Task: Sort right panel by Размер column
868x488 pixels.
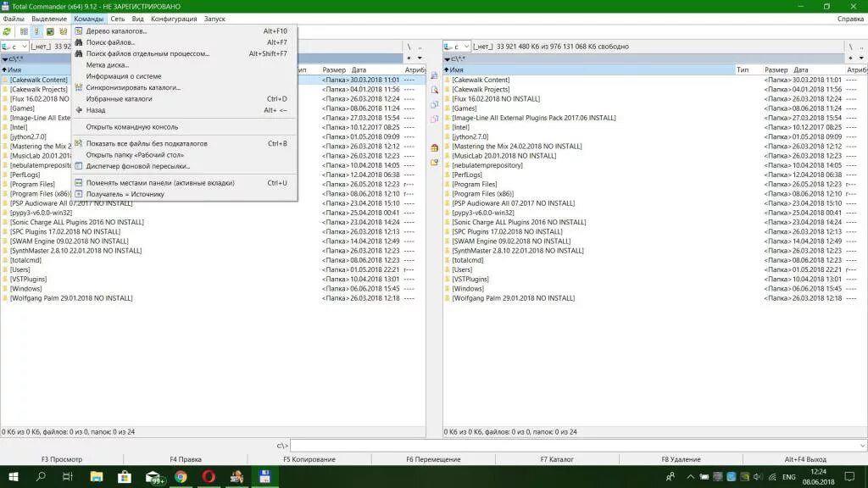Action: (x=776, y=69)
